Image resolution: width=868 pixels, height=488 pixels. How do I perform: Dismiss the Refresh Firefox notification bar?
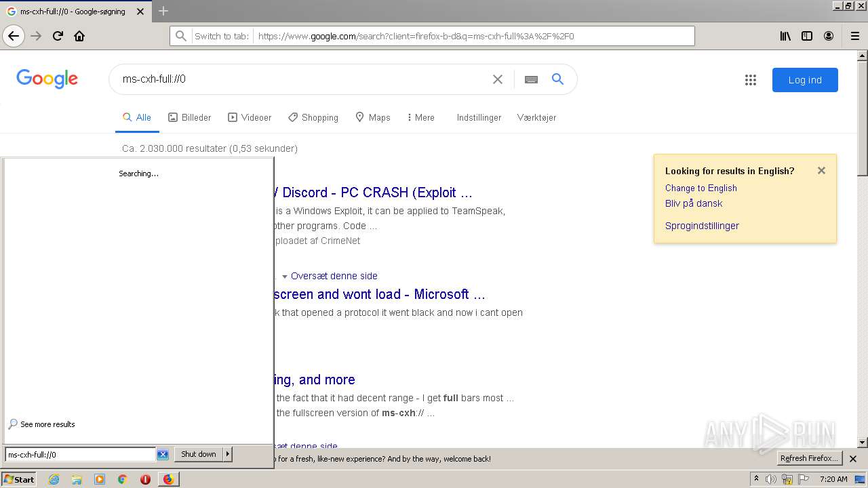click(x=853, y=459)
